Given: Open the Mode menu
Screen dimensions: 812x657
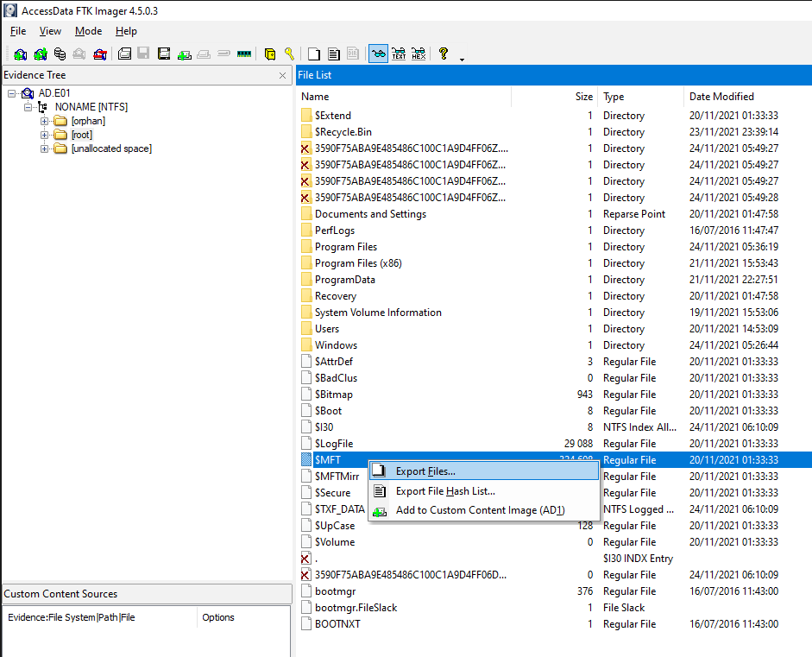Looking at the screenshot, I should pyautogui.click(x=88, y=31).
